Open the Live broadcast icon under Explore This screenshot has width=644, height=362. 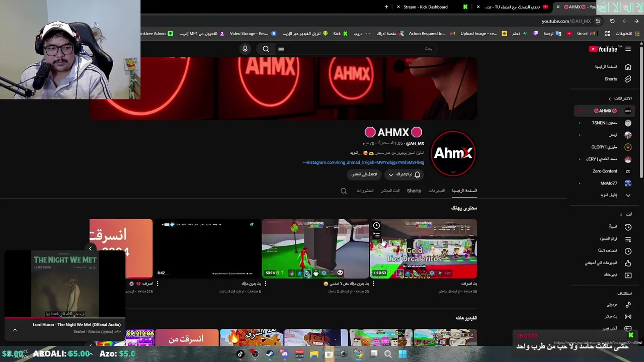[628, 316]
